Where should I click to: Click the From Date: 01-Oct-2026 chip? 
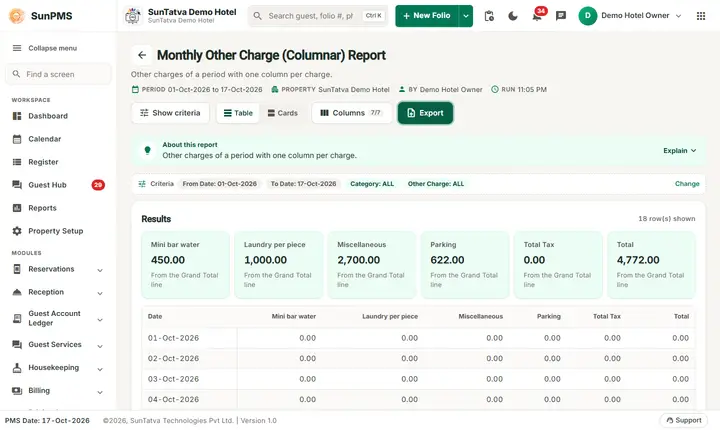click(x=219, y=184)
